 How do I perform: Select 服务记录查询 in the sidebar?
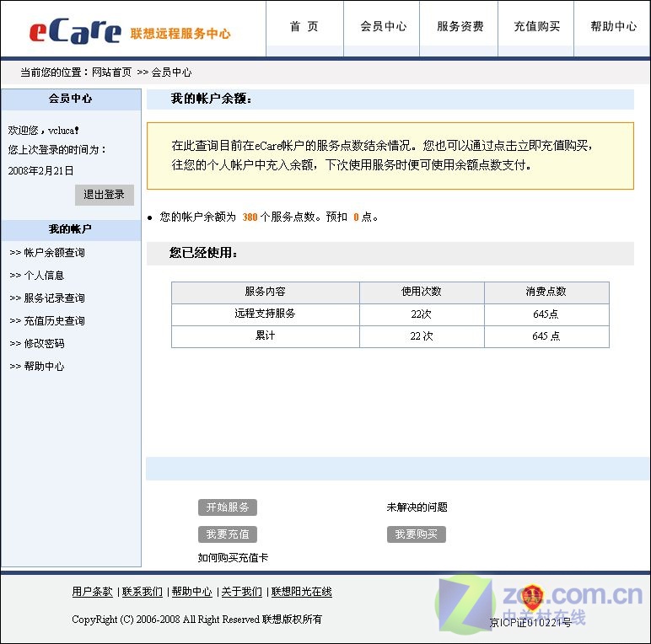54,298
